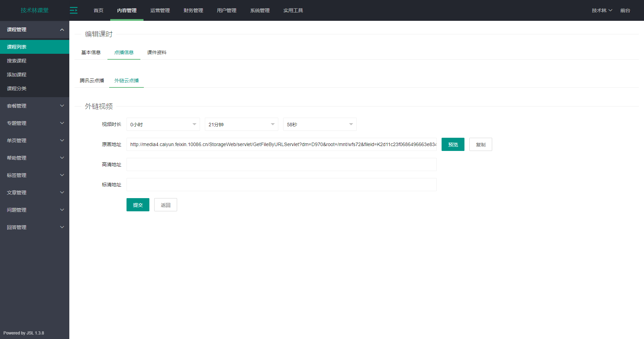Expand the 单页管理 sidebar group
Screen dimensions: 644x339
pos(35,141)
